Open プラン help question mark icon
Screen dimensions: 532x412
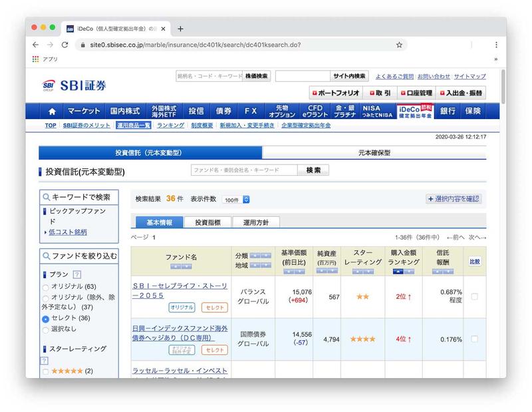coord(77,274)
